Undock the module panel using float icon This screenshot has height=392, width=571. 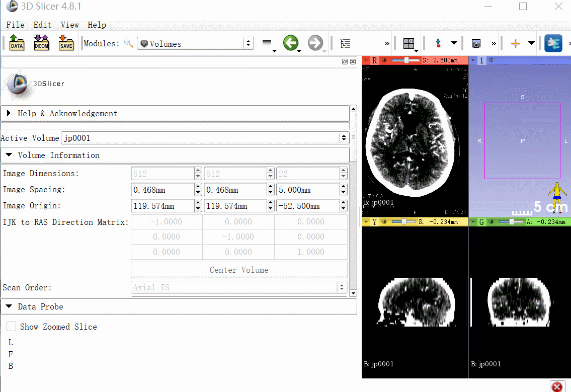coord(345,61)
